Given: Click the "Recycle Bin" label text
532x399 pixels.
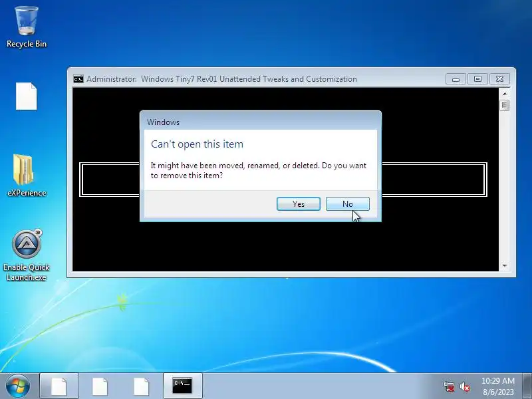Looking at the screenshot, I should point(27,44).
